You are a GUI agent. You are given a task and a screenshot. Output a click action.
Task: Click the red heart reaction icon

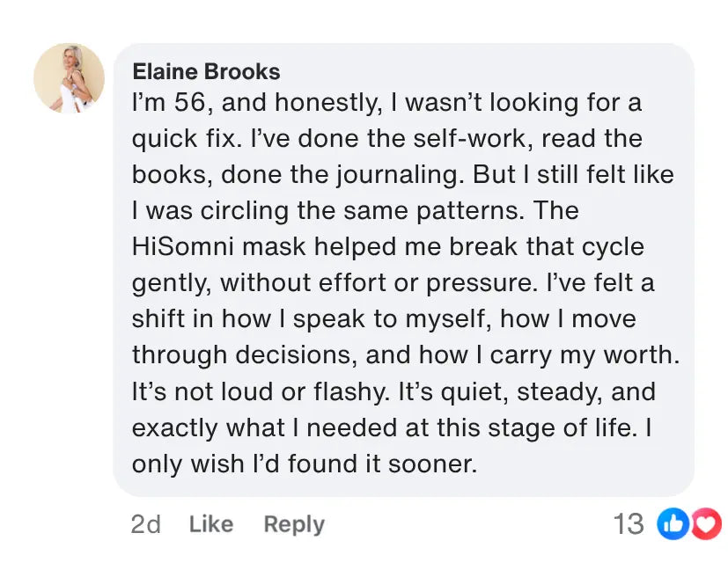tap(706, 524)
